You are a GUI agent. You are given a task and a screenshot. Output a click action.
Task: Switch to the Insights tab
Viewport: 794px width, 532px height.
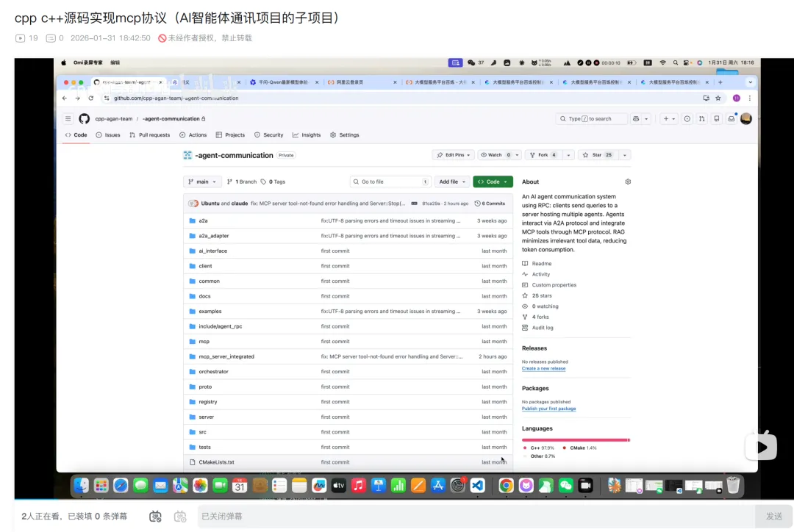307,135
